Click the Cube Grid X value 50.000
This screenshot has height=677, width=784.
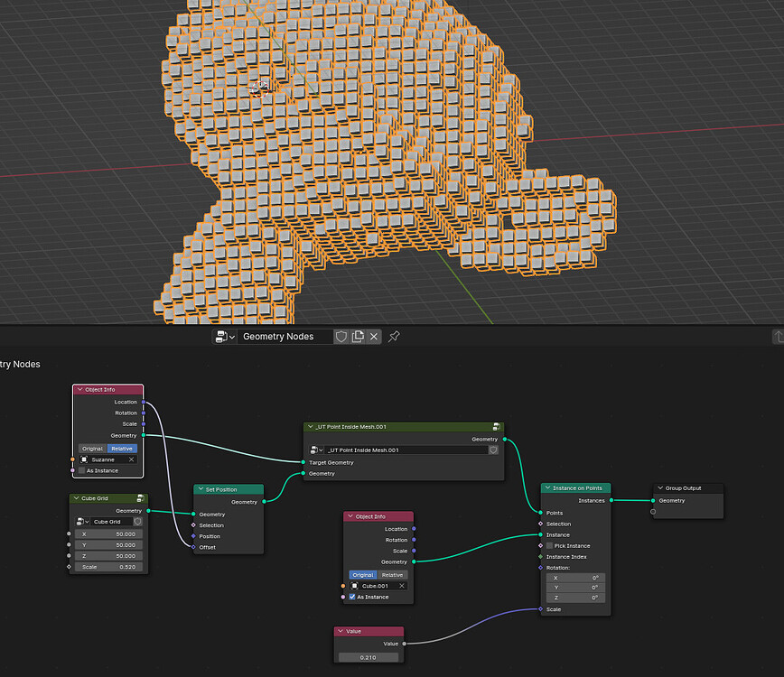108,534
